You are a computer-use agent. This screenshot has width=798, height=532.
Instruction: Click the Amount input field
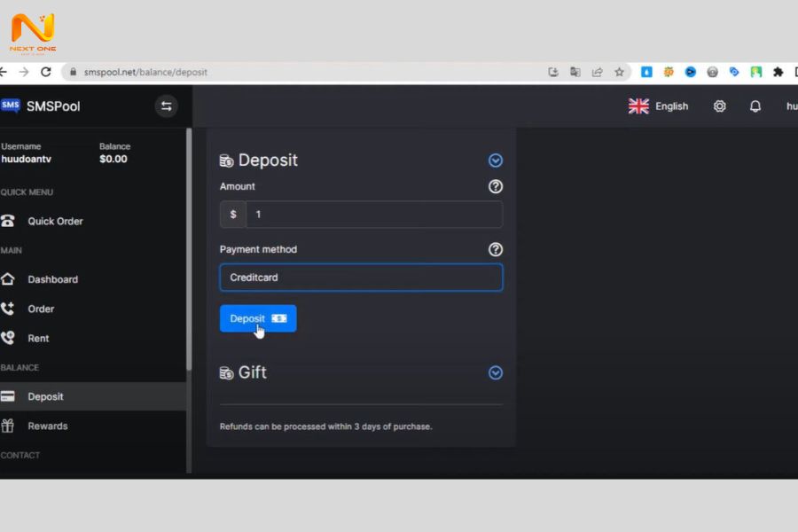point(373,215)
